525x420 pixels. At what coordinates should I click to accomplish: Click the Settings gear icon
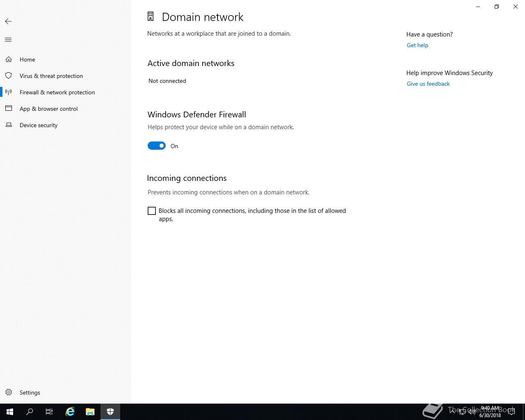9,393
